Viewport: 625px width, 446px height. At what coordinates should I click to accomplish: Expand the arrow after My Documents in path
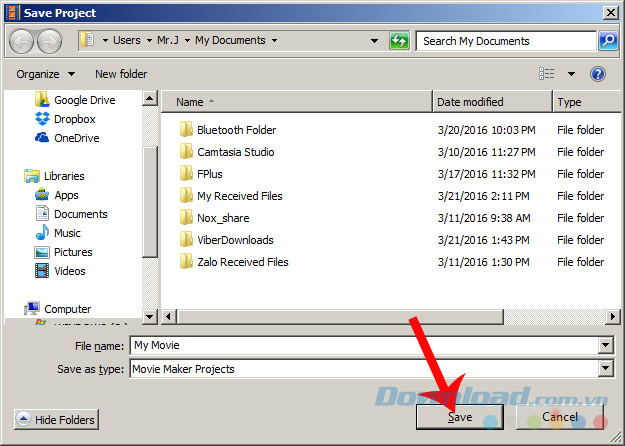click(274, 41)
